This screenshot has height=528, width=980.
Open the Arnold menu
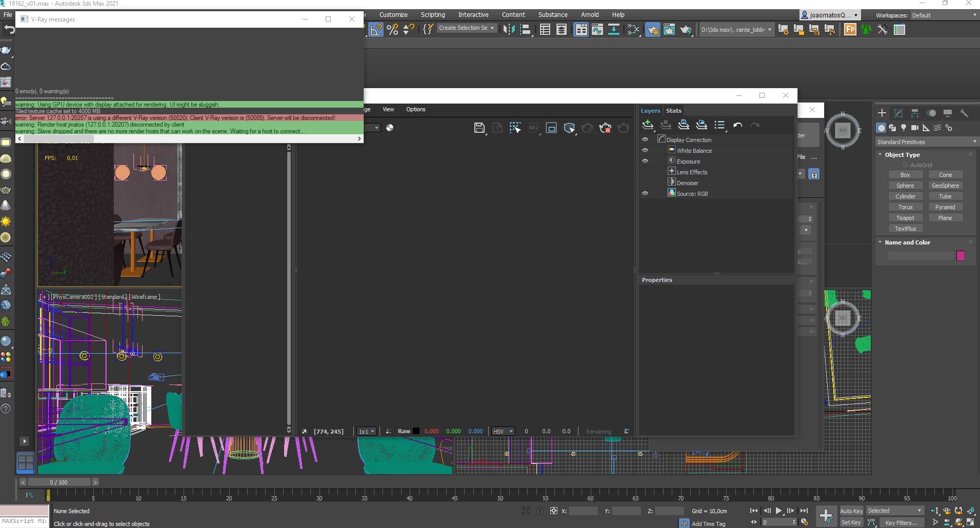pyautogui.click(x=590, y=15)
